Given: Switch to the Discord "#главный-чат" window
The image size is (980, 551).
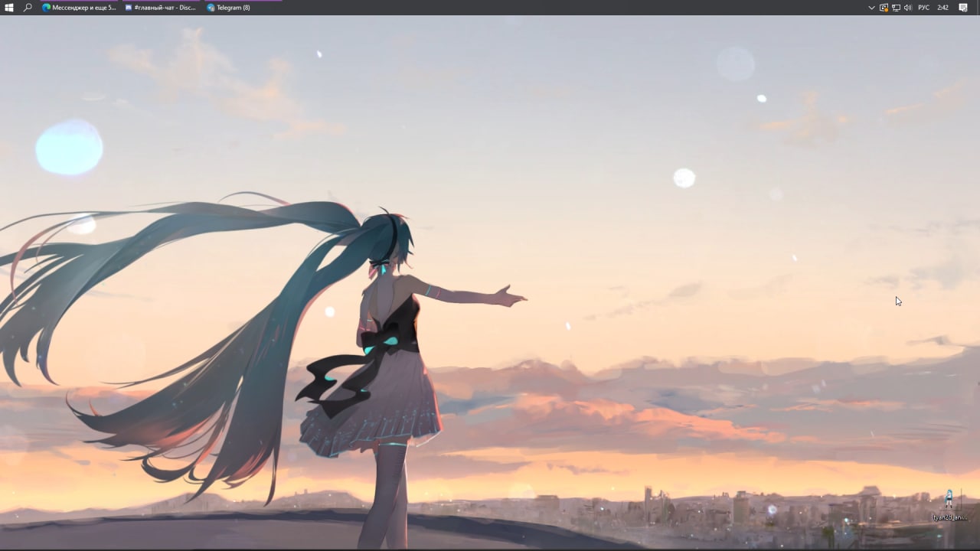Looking at the screenshot, I should point(160,8).
